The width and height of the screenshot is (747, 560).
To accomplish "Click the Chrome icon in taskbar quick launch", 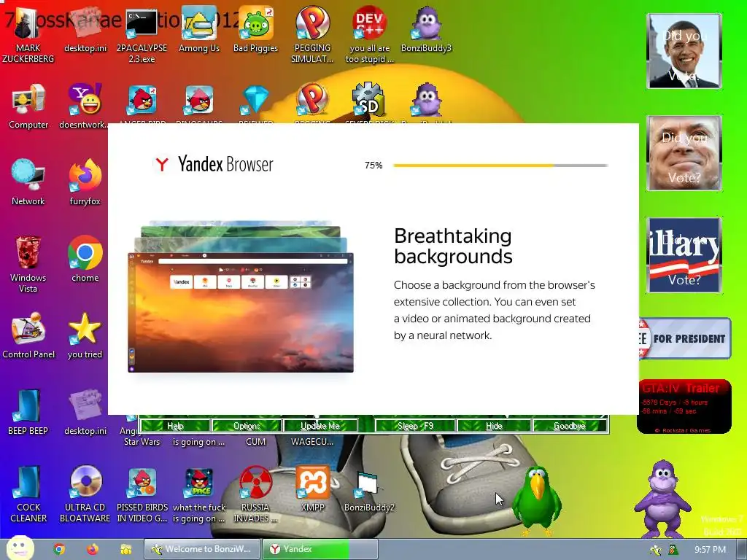I will tap(59, 549).
